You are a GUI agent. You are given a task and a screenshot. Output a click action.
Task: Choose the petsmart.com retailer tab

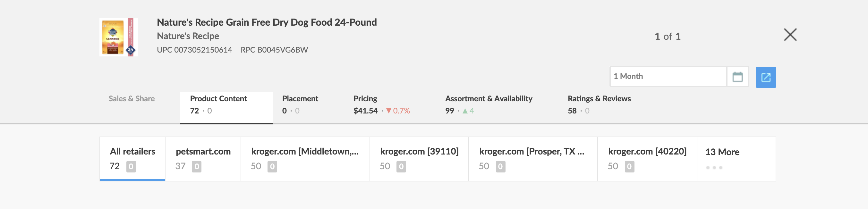[x=203, y=159]
